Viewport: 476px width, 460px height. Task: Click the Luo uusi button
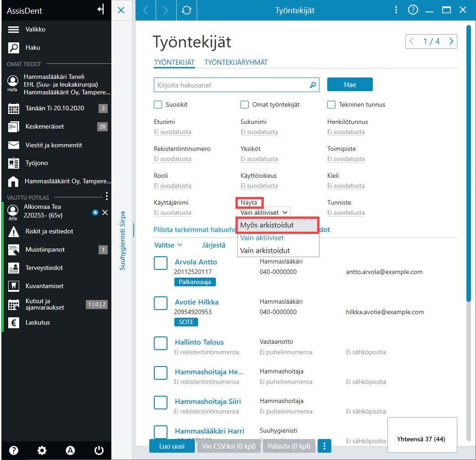tap(172, 446)
